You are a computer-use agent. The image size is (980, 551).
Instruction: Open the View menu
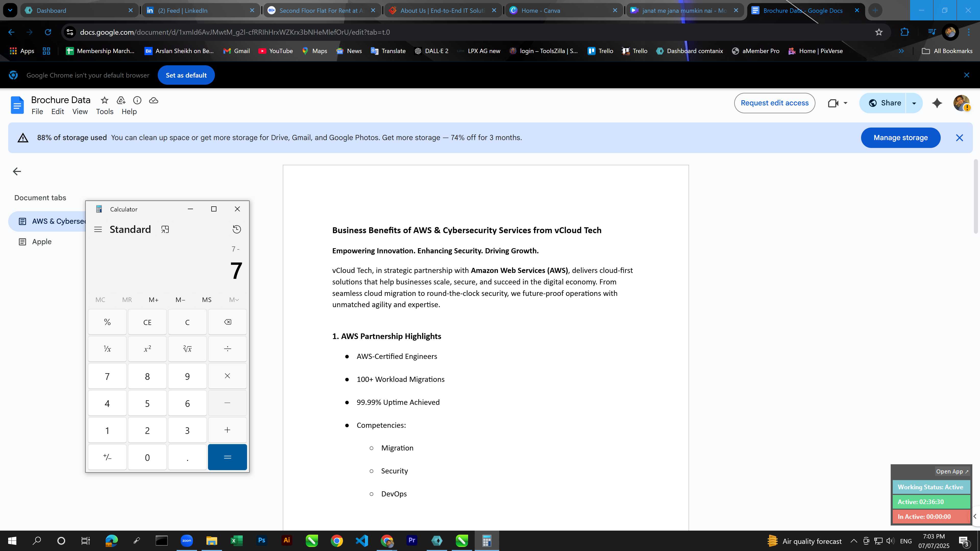pyautogui.click(x=80, y=111)
